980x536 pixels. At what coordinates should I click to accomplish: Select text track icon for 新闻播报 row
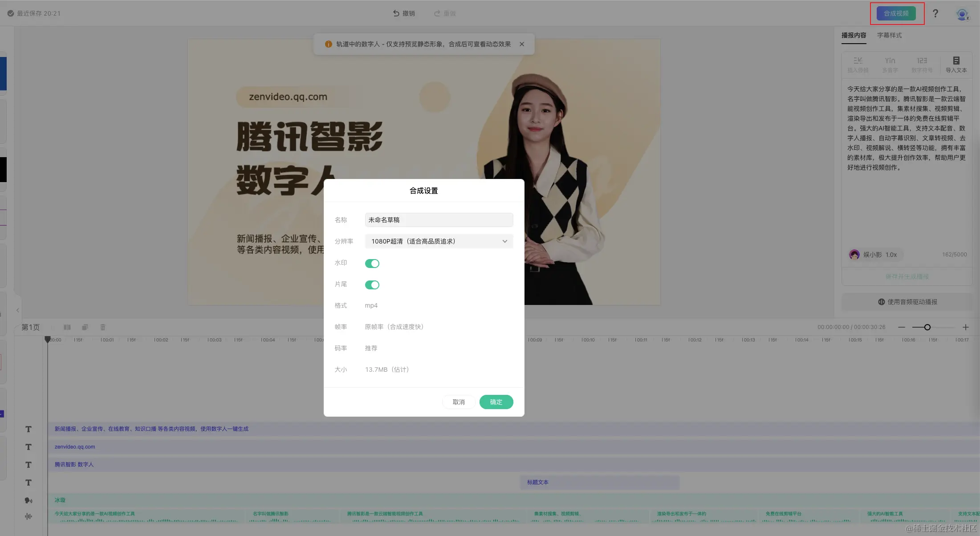click(28, 429)
